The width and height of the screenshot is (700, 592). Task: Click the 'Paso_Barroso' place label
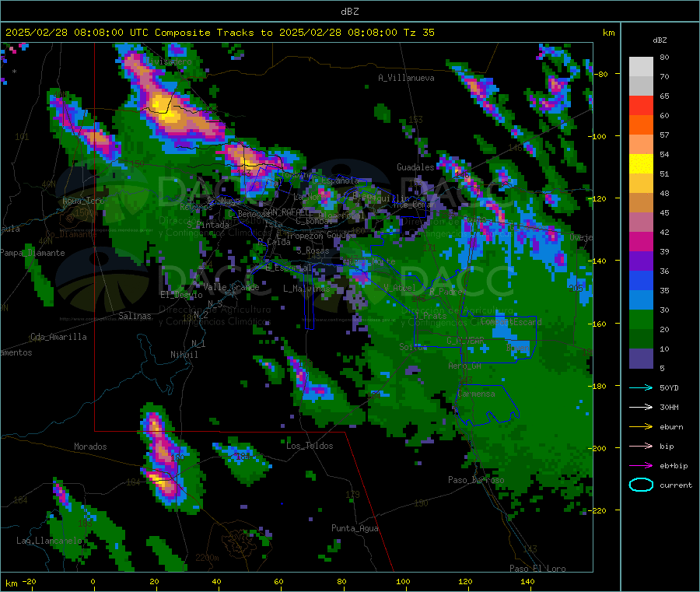point(476,480)
